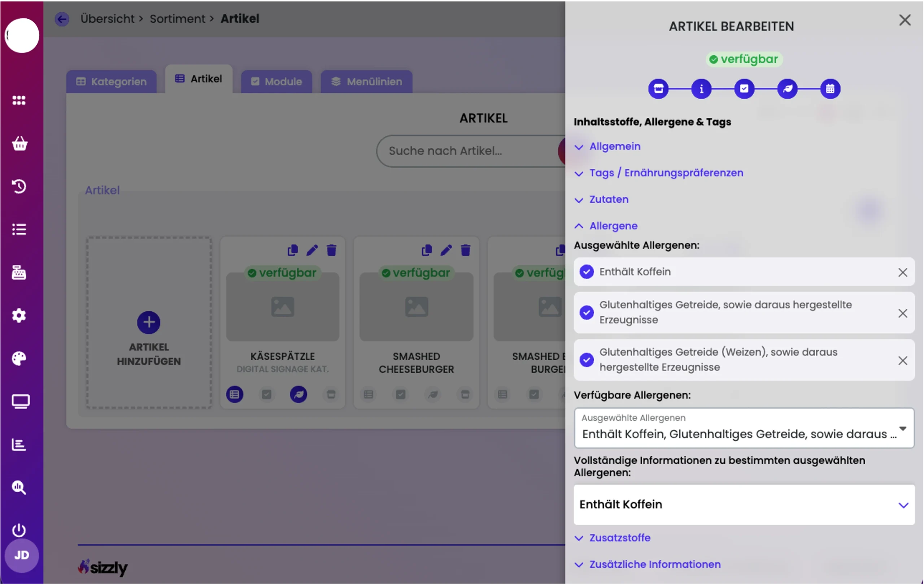Expand the Zutaten section
This screenshot has width=924, height=585.
[x=601, y=200]
